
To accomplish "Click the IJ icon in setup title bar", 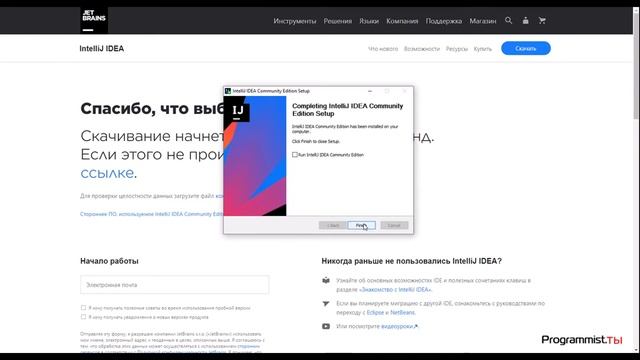I will pos(228,91).
